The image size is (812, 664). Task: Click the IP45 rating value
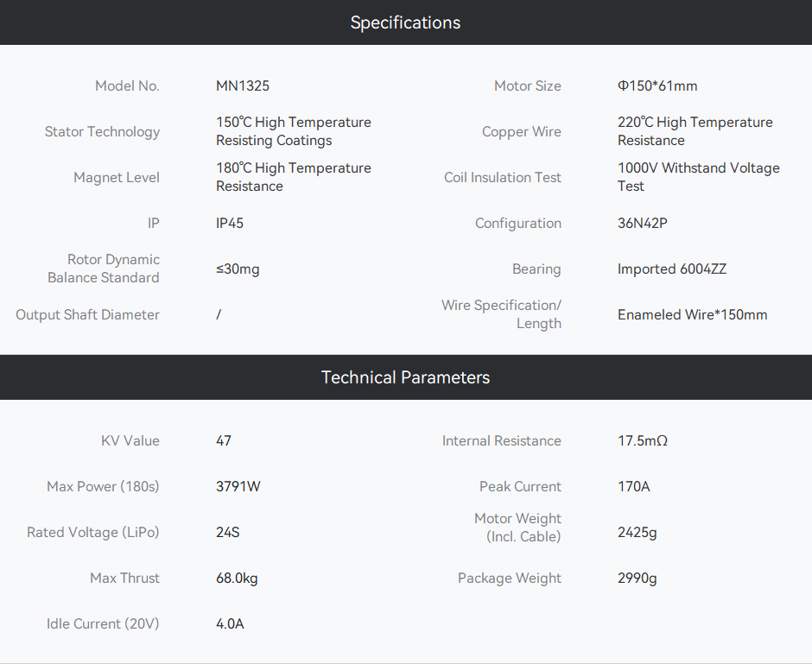230,223
